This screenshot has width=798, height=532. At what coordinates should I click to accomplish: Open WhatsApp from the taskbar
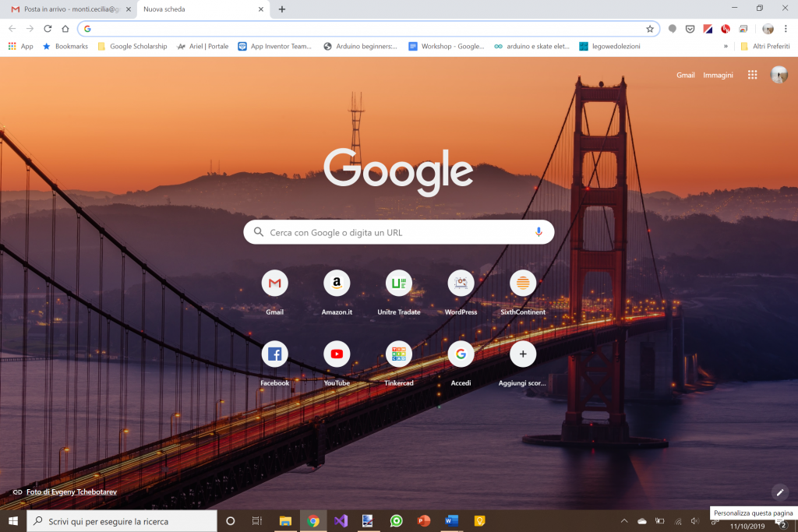pos(396,521)
